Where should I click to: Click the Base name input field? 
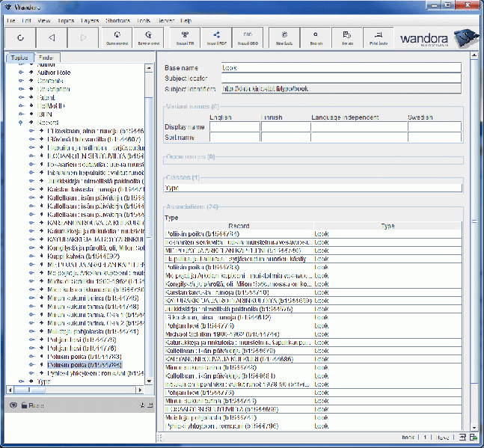[x=341, y=68]
